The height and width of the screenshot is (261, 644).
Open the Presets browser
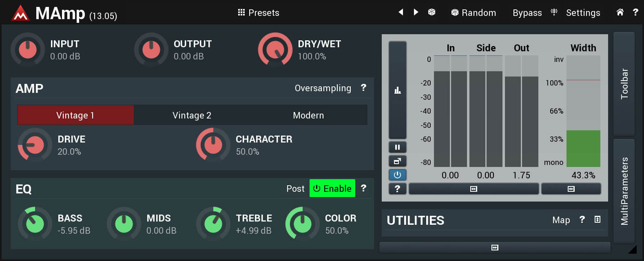[259, 13]
